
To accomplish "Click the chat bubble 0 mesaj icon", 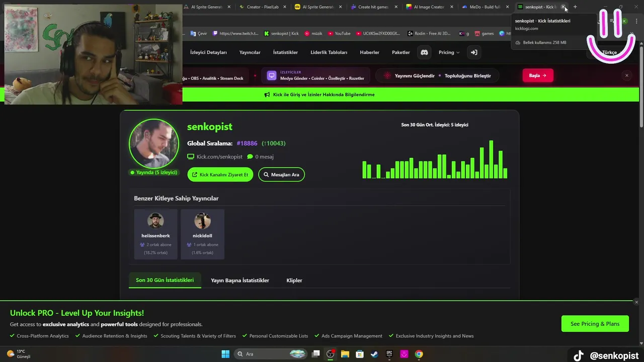I will click(250, 157).
